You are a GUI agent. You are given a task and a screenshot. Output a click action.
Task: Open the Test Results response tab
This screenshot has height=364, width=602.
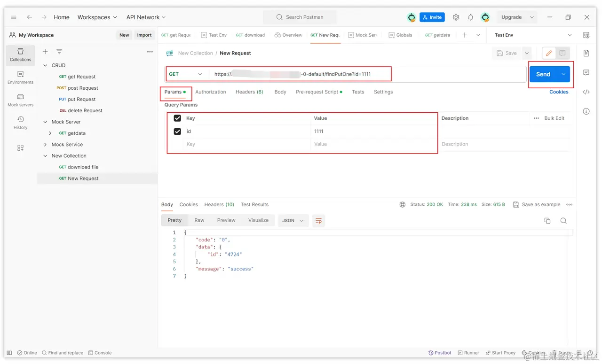click(x=254, y=205)
